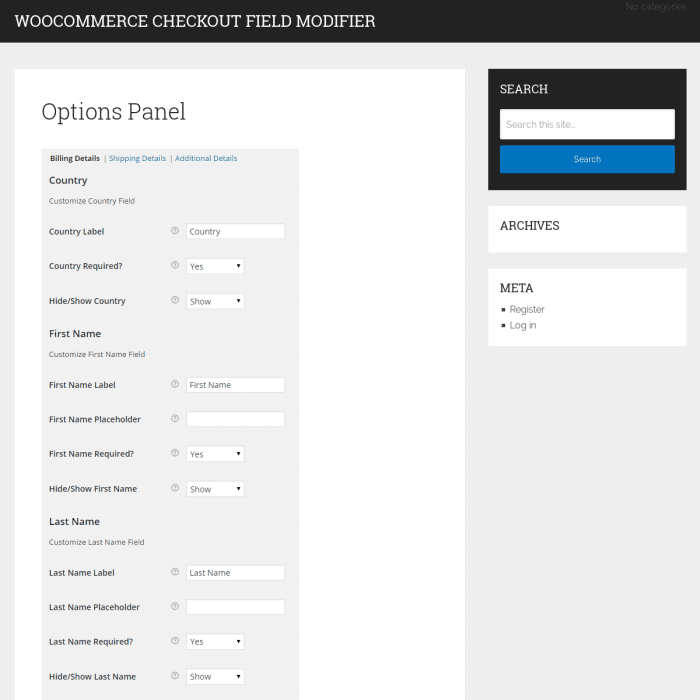Follow the Register link under Meta
This screenshot has height=700, width=700.
[x=527, y=310]
